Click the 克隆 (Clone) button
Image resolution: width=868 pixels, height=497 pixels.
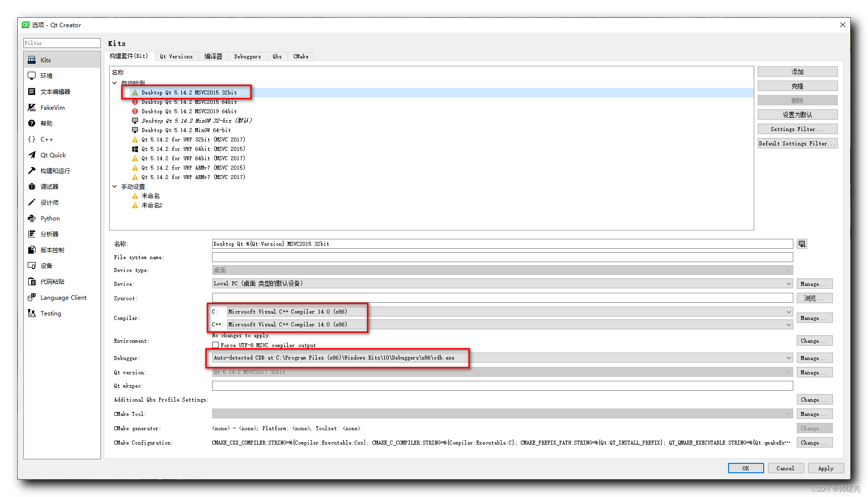(797, 86)
